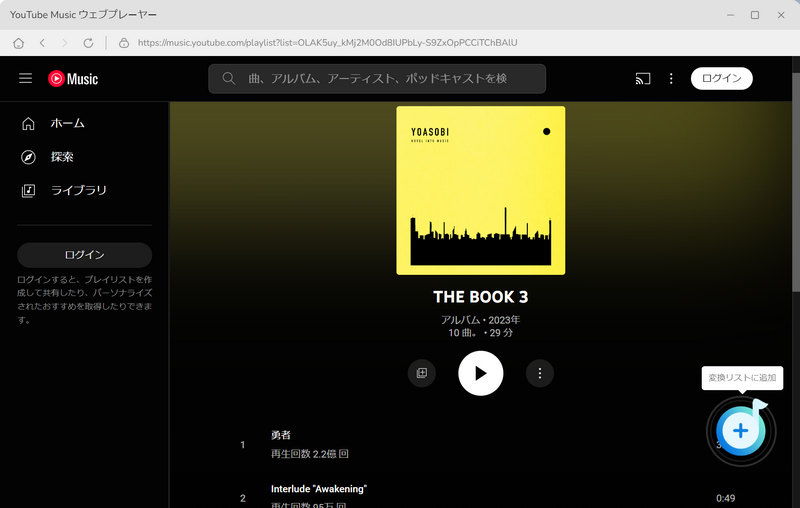This screenshot has height=508, width=800.
Task: Open the hamburger guide menu
Action: 26,78
